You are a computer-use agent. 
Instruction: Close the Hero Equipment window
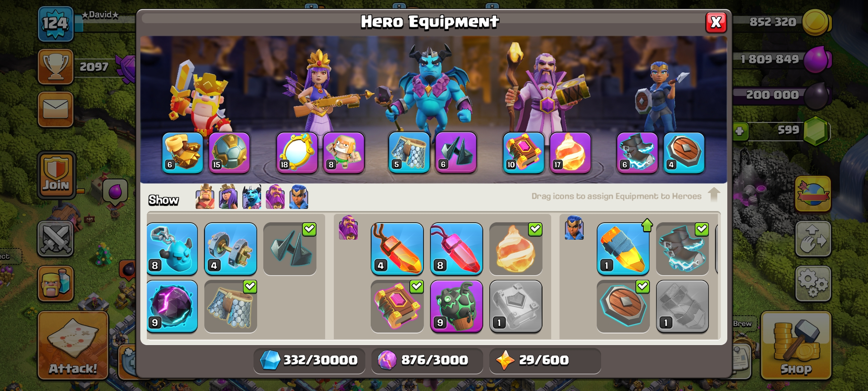point(716,22)
